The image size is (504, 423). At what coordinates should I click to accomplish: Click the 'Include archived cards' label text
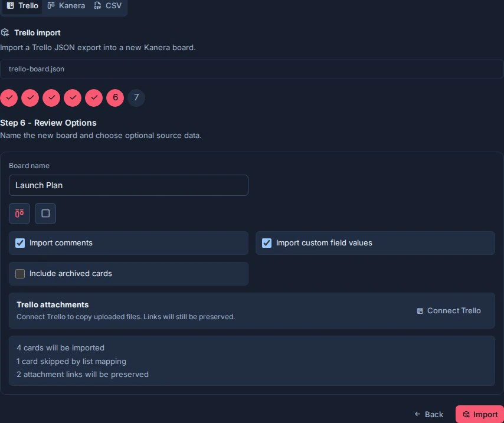pos(71,274)
